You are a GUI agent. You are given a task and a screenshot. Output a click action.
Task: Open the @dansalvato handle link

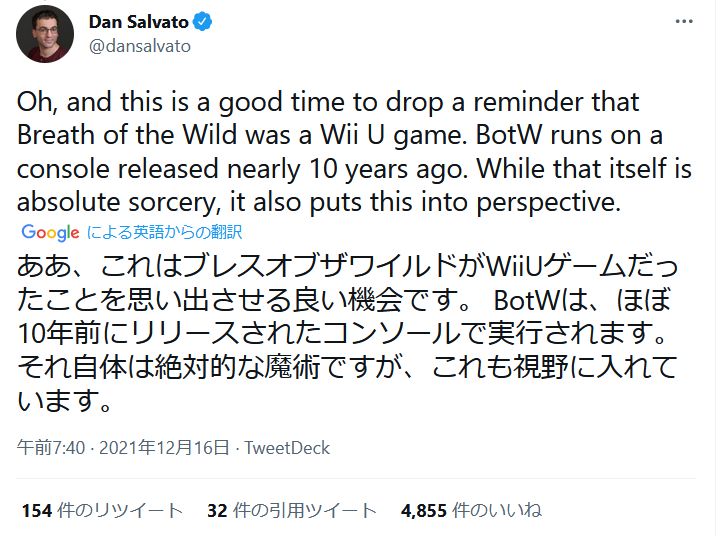coord(139,46)
